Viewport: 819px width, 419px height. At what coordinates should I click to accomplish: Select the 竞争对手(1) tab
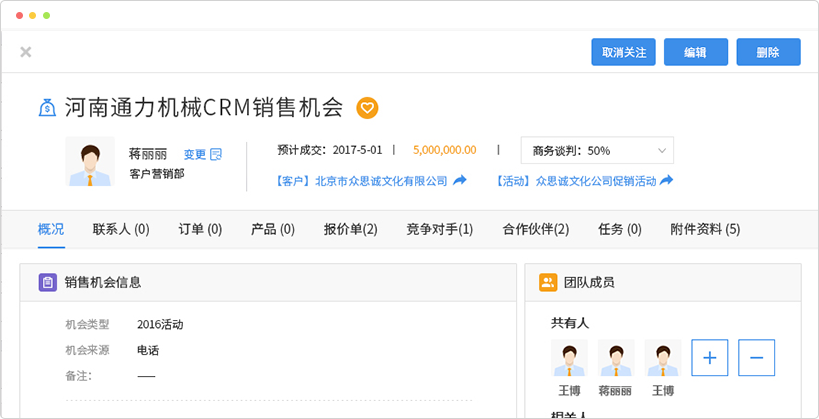pyautogui.click(x=439, y=230)
